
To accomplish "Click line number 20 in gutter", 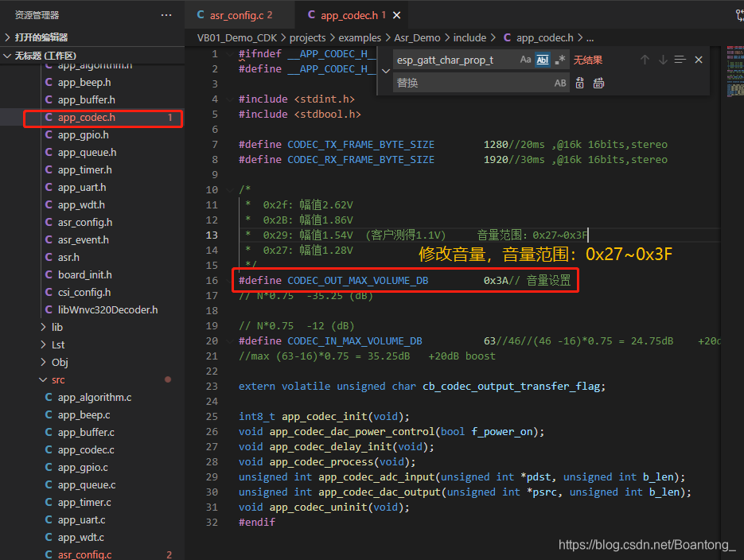I will [212, 341].
